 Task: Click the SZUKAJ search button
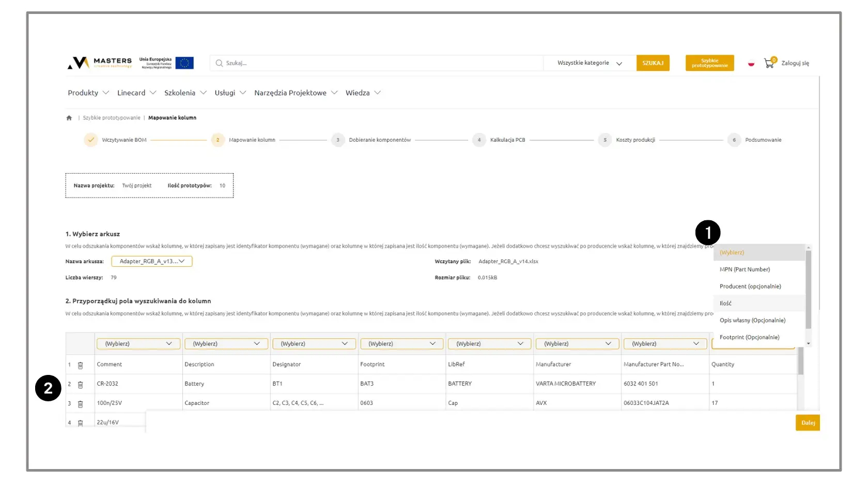[x=653, y=63]
